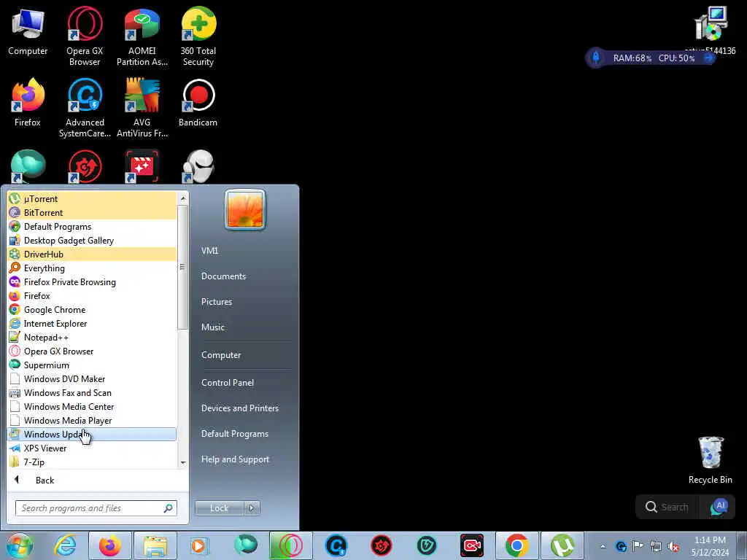Open AOMEI Partition Assistant shortcut

tap(142, 36)
